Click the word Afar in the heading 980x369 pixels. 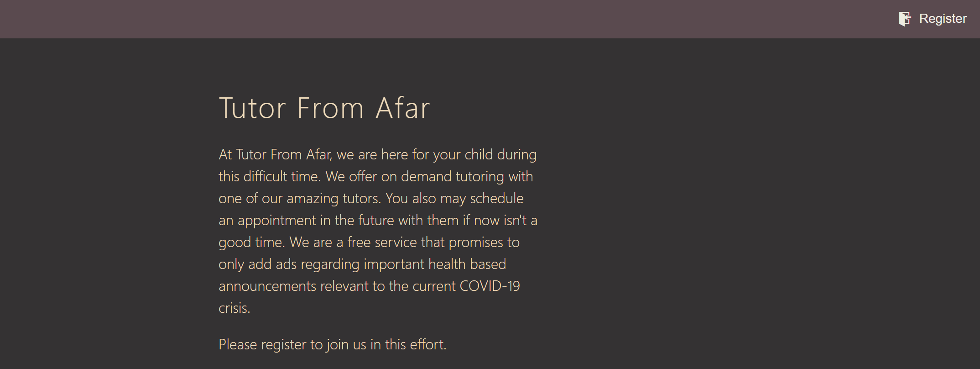coord(402,108)
